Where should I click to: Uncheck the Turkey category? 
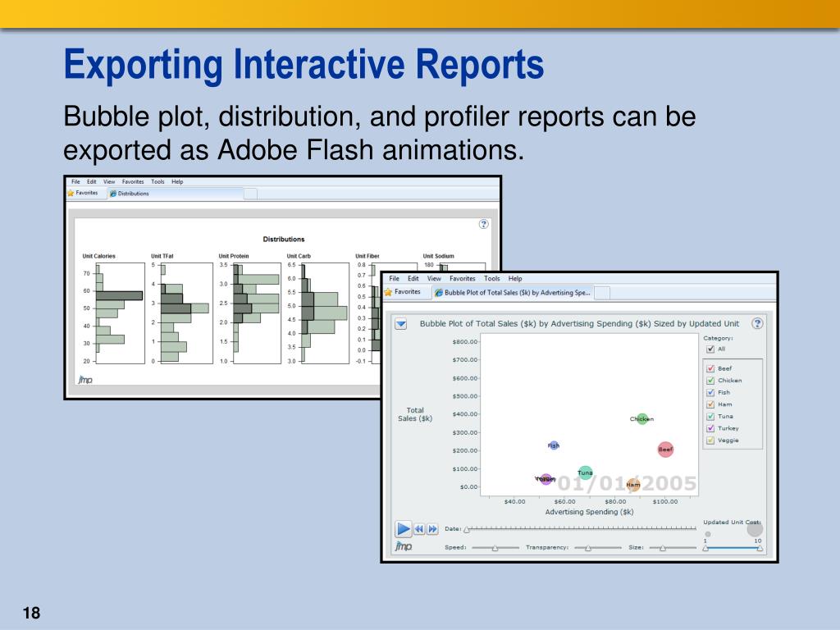710,428
